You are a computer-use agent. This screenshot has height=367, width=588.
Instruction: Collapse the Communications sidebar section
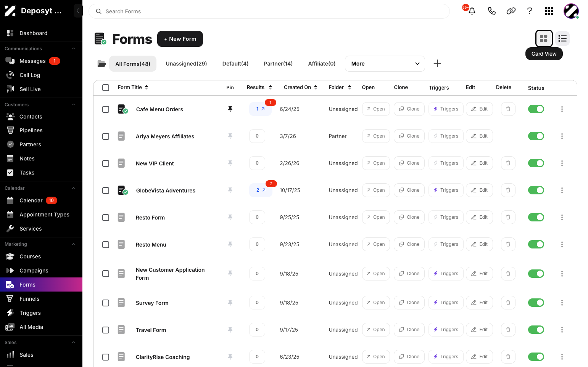tap(74, 49)
